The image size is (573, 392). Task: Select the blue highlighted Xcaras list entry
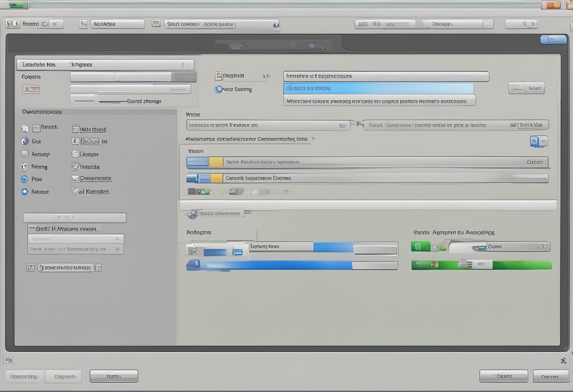pyautogui.click(x=378, y=88)
